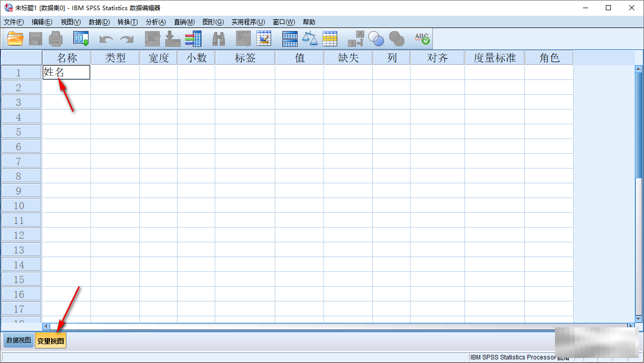Viewport: 644px width, 363px height.
Task: Click the Insert Variable toolbar icon
Action: pos(264,39)
